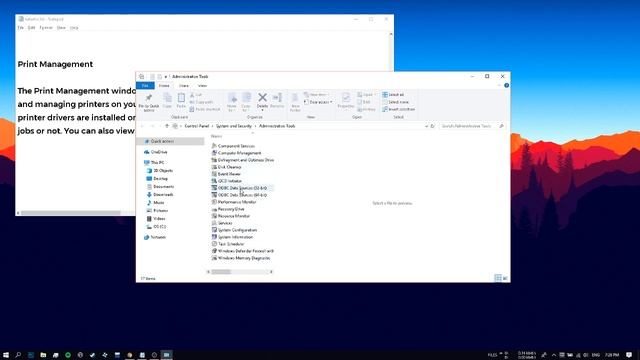The height and width of the screenshot is (360, 640).
Task: Click Notepad horizontal scrollbar
Action: pyautogui.click(x=71, y=213)
